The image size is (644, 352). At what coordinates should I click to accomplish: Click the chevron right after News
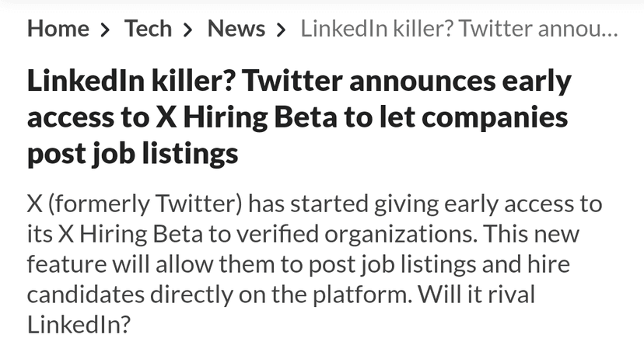(x=282, y=30)
